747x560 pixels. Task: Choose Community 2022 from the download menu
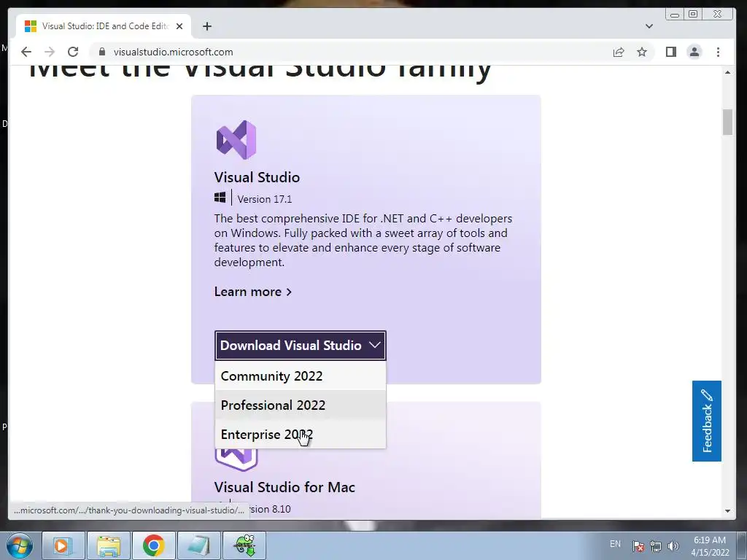tap(301, 376)
